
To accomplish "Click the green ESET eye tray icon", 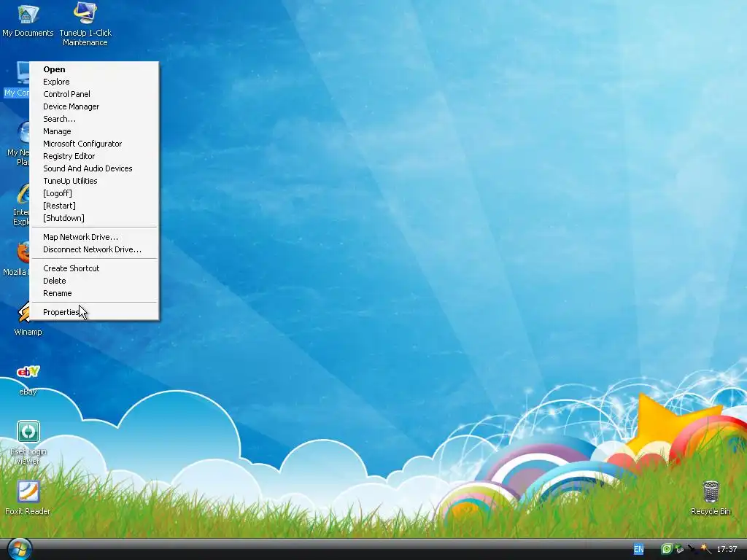I will click(666, 549).
